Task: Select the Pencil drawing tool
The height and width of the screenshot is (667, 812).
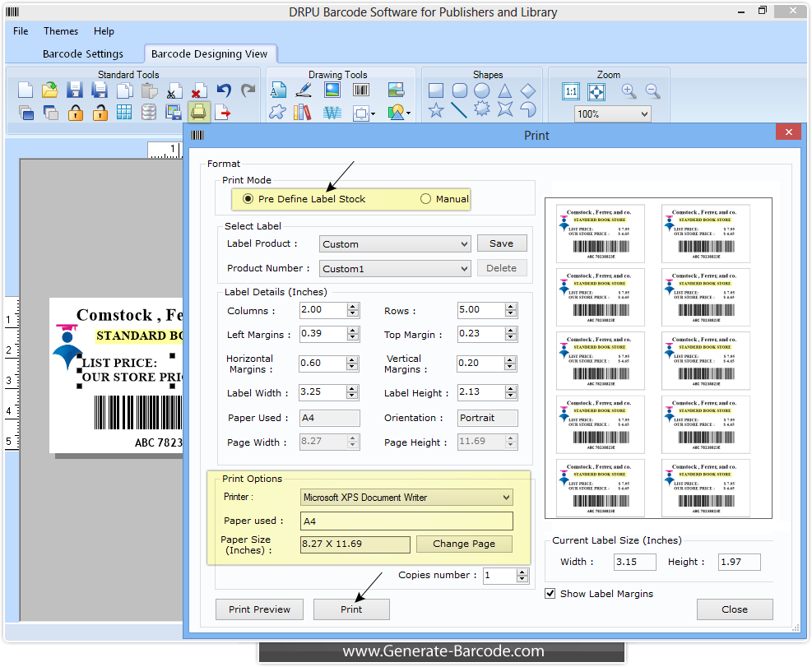Action: (x=303, y=89)
